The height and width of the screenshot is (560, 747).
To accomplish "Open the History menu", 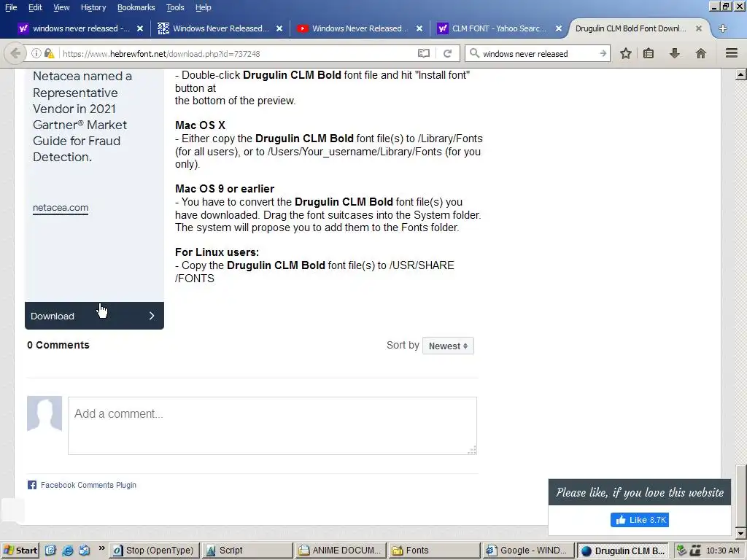I will pyautogui.click(x=93, y=7).
